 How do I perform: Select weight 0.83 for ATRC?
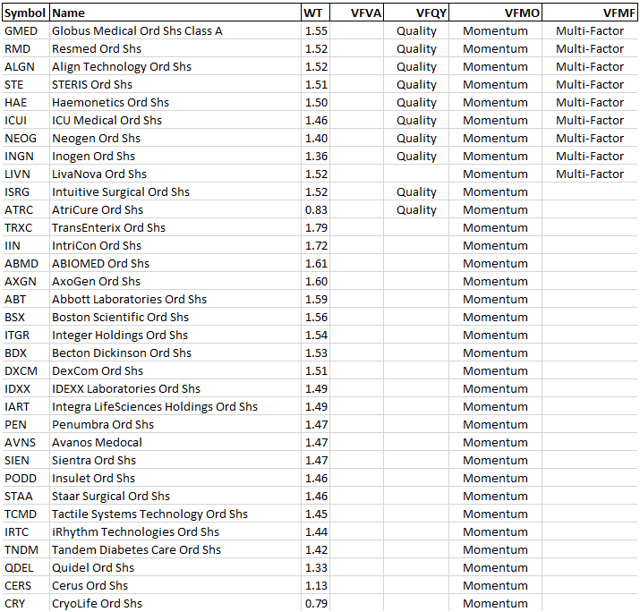[316, 210]
